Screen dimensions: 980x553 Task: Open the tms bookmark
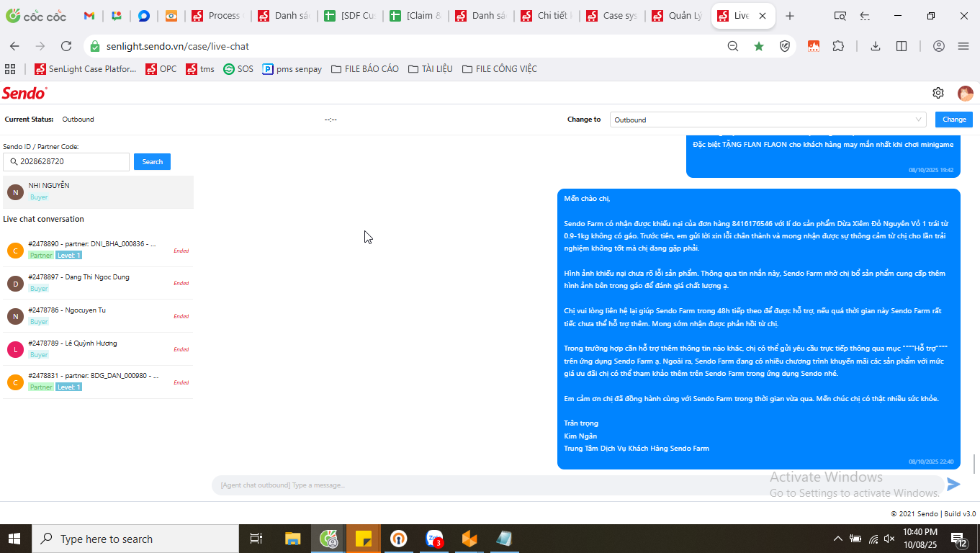(x=200, y=69)
